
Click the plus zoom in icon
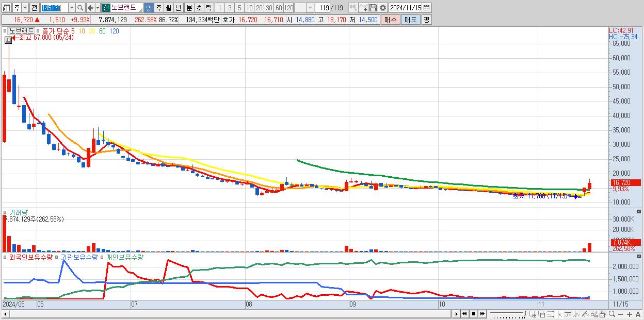(x=630, y=314)
